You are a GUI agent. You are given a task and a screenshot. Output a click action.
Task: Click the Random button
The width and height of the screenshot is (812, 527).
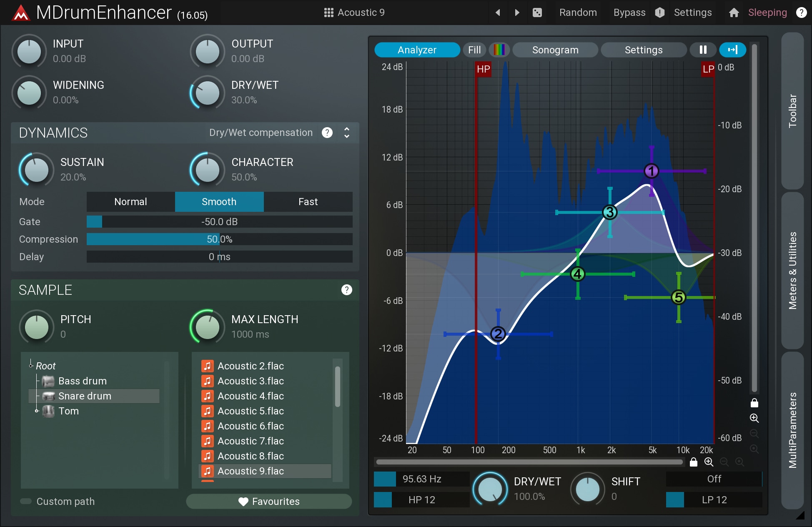pos(578,13)
